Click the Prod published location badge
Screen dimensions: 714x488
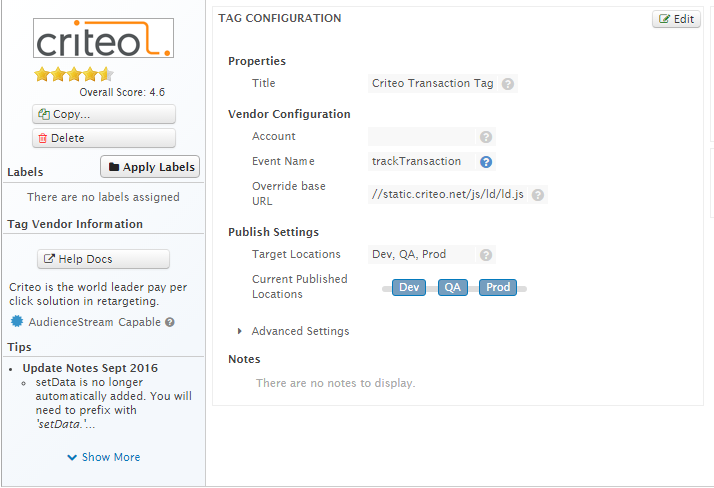(498, 287)
